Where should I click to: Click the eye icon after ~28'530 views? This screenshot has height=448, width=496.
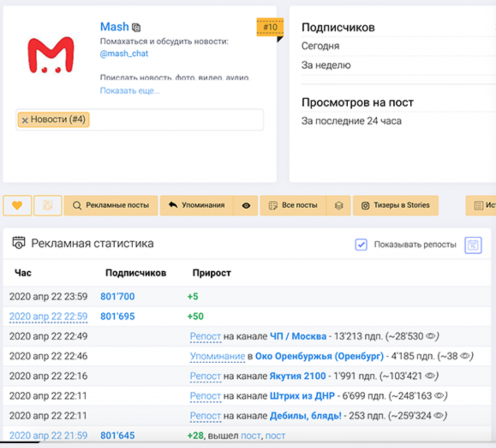pos(431,336)
